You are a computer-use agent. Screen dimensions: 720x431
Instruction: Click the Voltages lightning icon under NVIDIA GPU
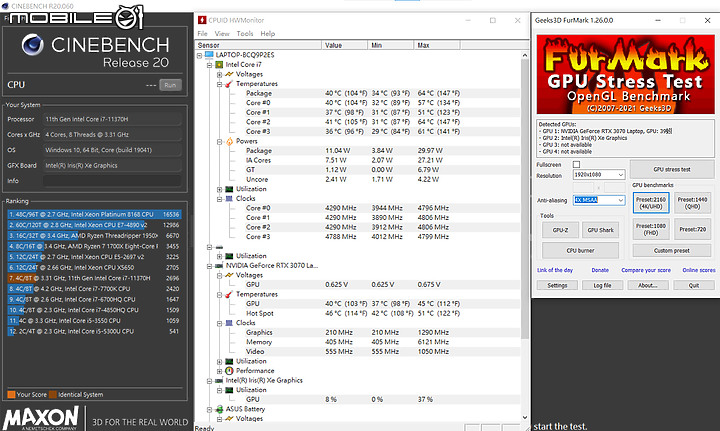(229, 275)
